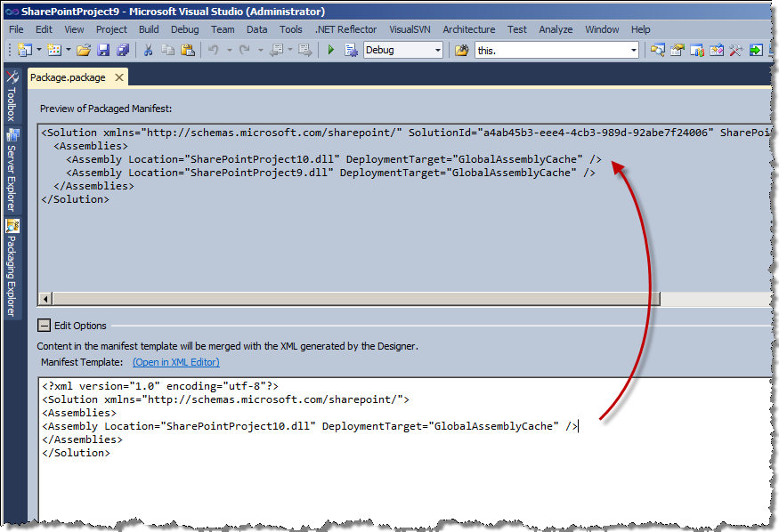This screenshot has height=532, width=779.
Task: Close the Package.package tab
Action: (x=119, y=77)
